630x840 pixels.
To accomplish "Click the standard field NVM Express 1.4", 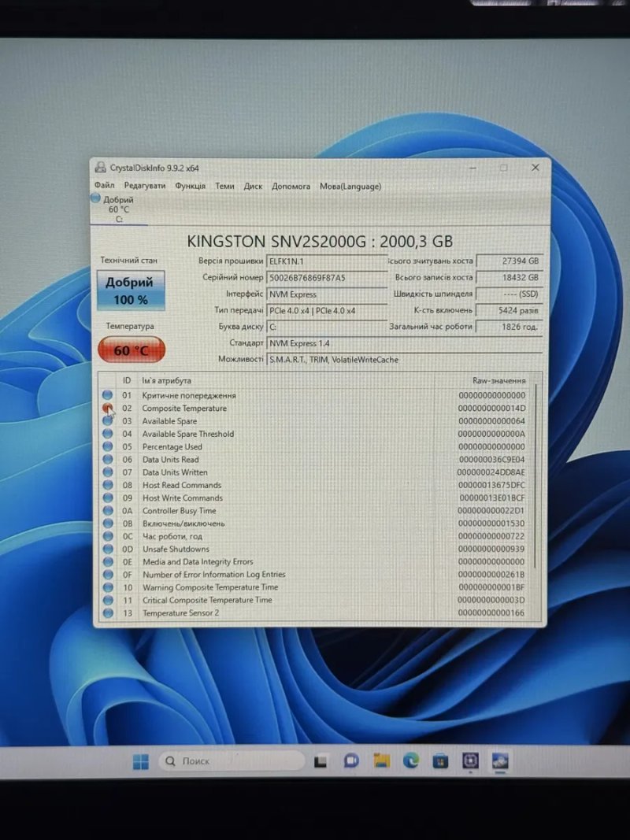I will point(405,343).
